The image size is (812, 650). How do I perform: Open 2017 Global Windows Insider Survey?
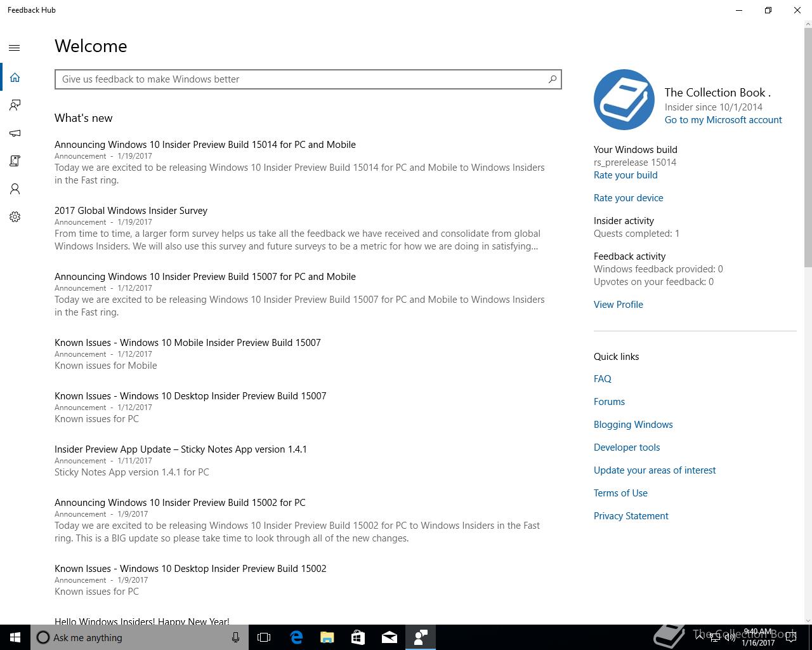(131, 211)
